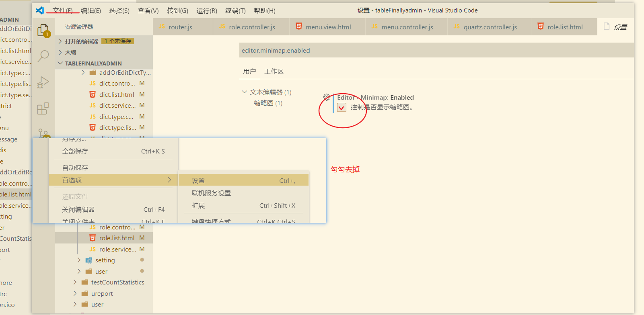The image size is (644, 315).
Task: Click the JS icon on role.controller.js tab
Action: 222,27
